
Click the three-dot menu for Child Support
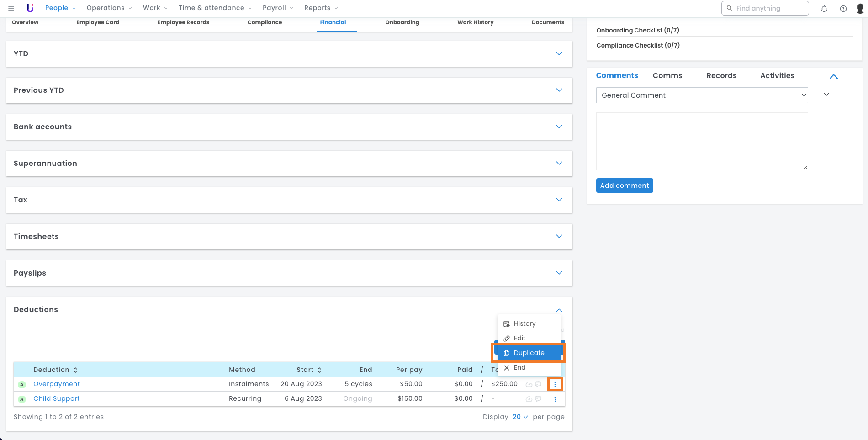click(x=555, y=399)
